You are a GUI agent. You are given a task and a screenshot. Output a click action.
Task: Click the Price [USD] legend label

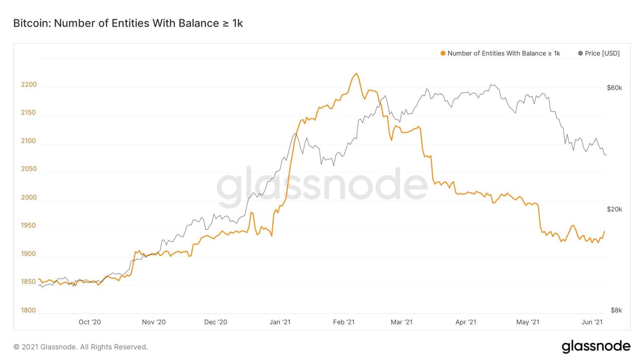(x=602, y=53)
